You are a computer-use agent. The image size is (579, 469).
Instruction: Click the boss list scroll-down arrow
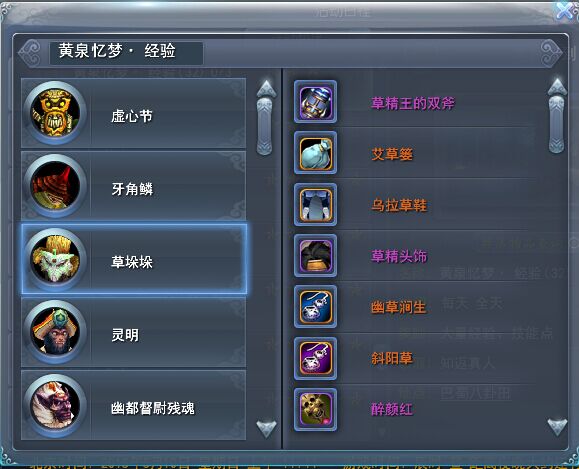(266, 429)
